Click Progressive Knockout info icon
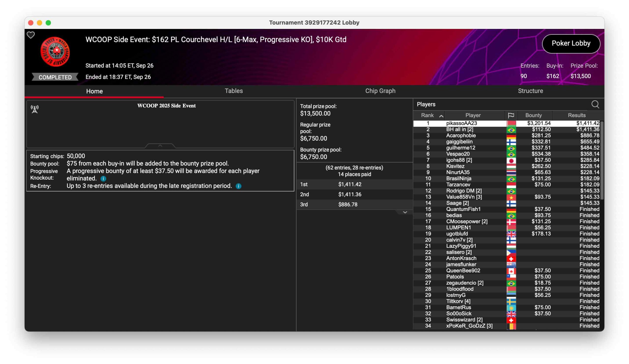The image size is (629, 364). click(x=103, y=178)
